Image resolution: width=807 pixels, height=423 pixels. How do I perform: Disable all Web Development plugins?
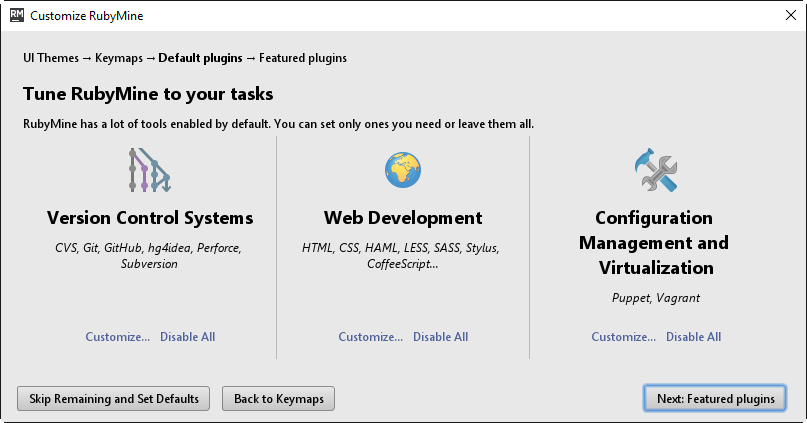coord(440,337)
